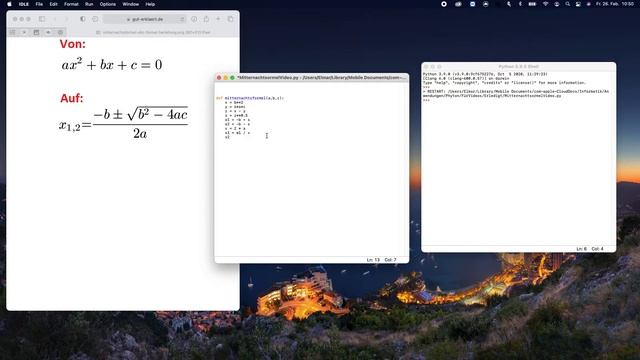Select the Safari tab with the PNG title
This screenshot has height=360, width=640.
[153, 32]
